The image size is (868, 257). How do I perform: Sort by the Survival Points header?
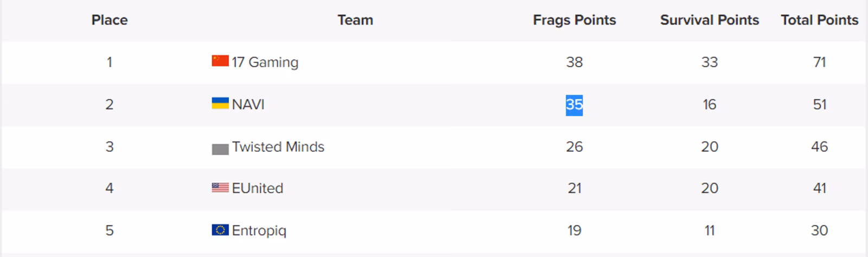[710, 20]
